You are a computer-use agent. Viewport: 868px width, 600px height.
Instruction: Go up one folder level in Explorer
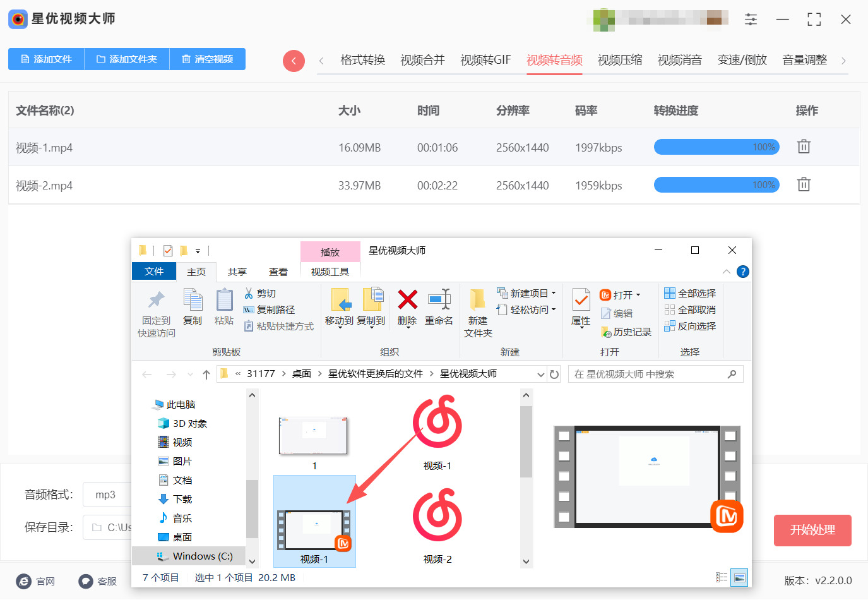[x=206, y=375]
